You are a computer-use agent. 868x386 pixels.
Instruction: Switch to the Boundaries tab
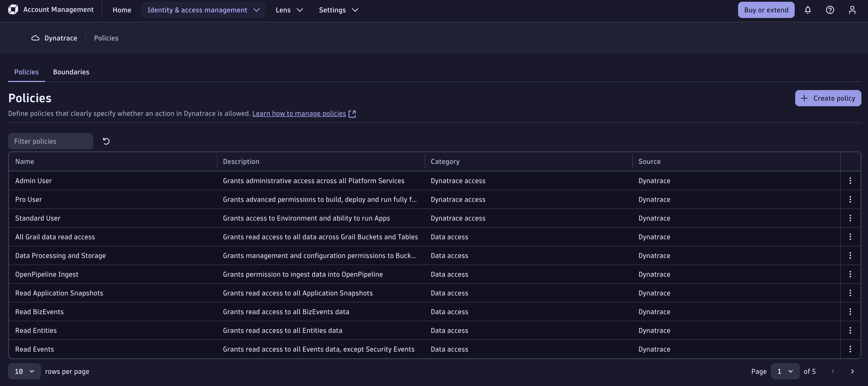(x=71, y=72)
